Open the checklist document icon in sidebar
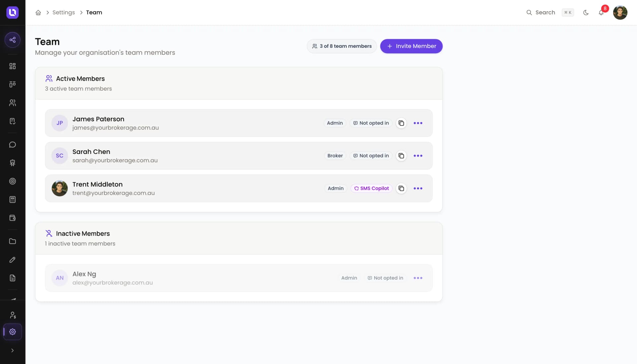The height and width of the screenshot is (364, 637). (13, 121)
